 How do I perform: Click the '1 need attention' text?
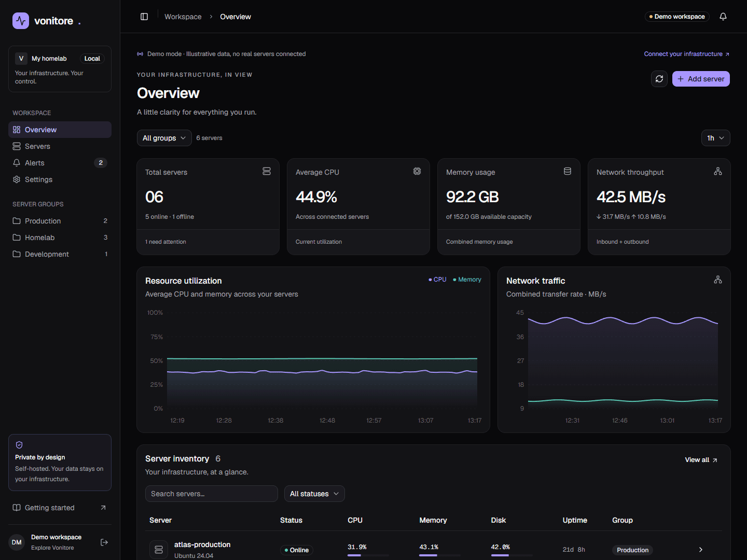165,242
